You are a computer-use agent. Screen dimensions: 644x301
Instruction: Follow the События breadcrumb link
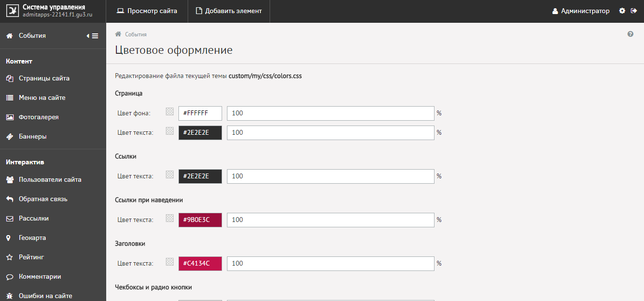coord(136,34)
